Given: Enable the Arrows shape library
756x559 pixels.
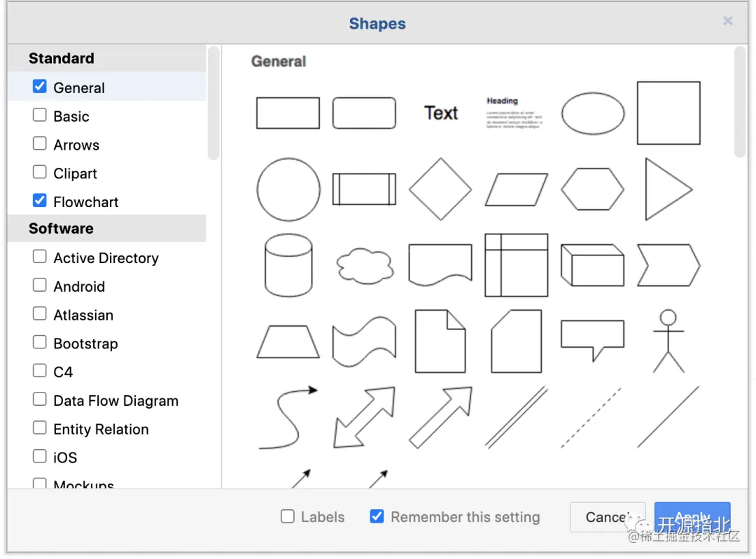Looking at the screenshot, I should pyautogui.click(x=40, y=144).
